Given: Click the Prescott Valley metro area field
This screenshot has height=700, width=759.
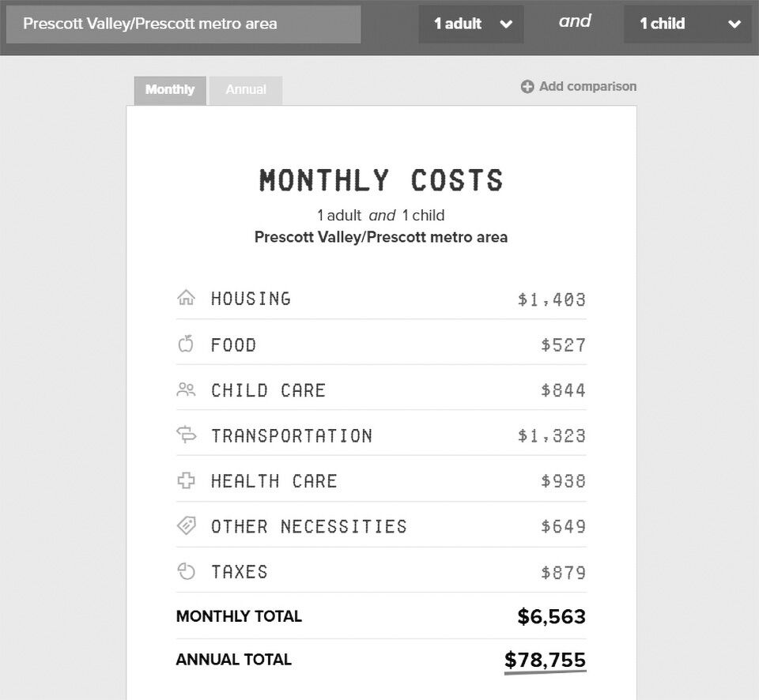Looking at the screenshot, I should point(183,24).
